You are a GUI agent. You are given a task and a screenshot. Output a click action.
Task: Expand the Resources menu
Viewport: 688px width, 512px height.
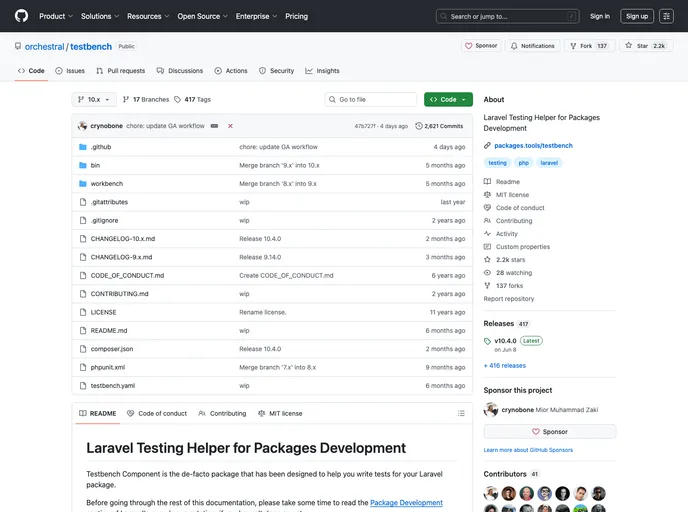(x=148, y=16)
